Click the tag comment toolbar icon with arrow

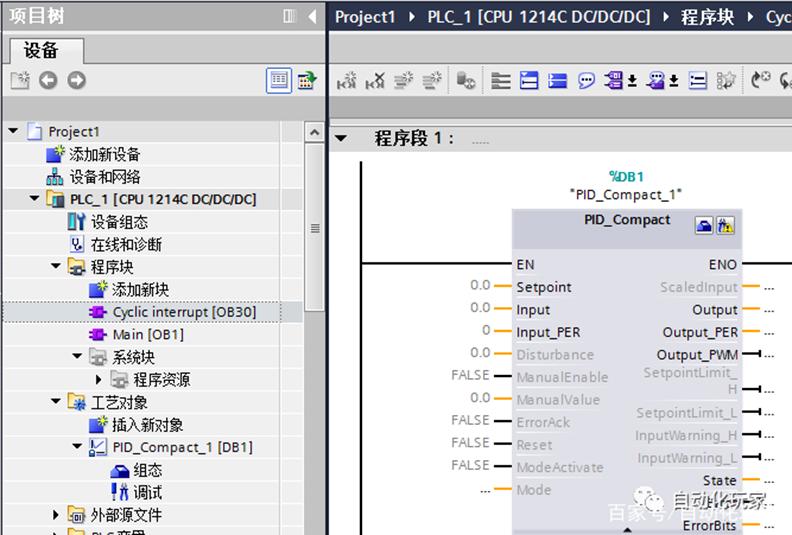[662, 80]
